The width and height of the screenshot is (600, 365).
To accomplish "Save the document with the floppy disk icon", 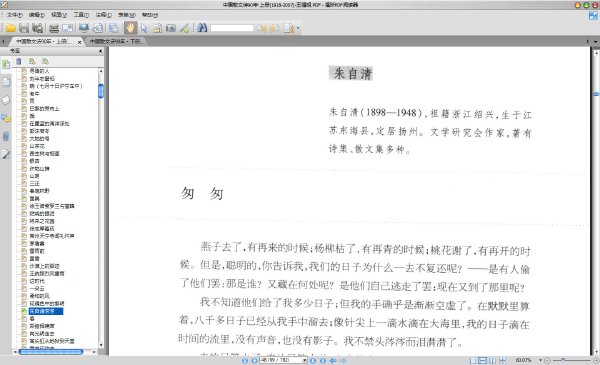I will point(24,28).
